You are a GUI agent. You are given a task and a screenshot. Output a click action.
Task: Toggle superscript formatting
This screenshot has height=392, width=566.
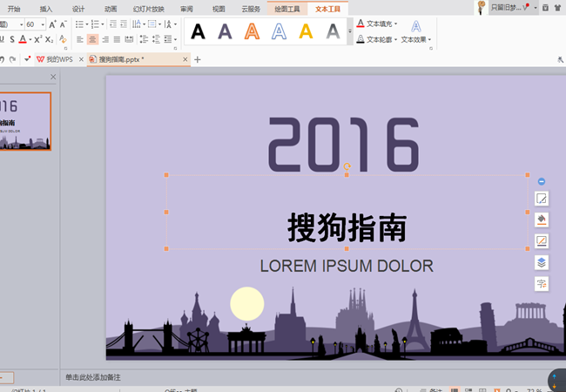[x=38, y=39]
